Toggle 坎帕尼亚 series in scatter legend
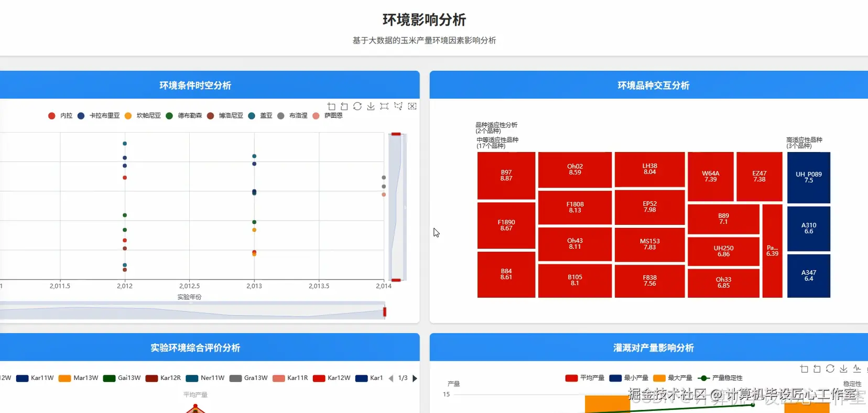This screenshot has height=413, width=868. (x=143, y=116)
